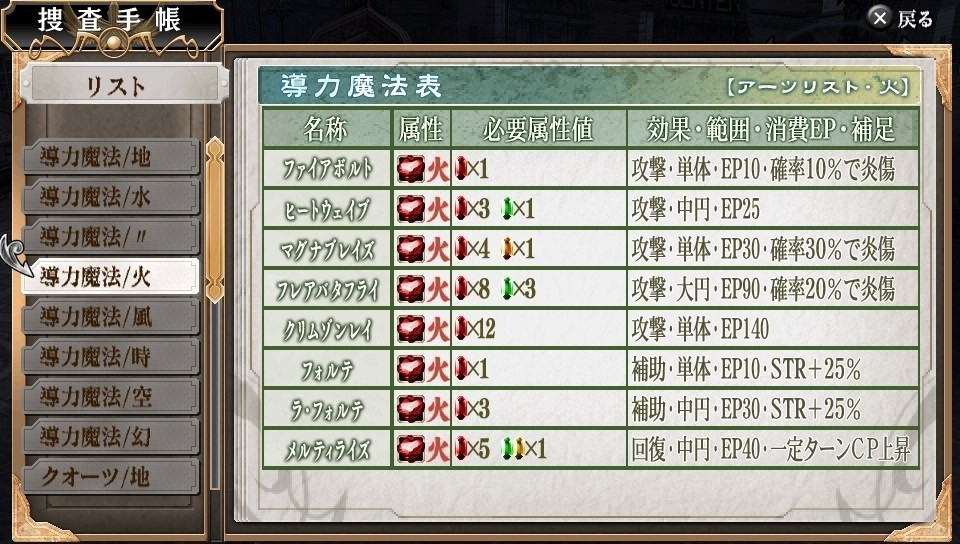Open the クオーツ/地 entry
The image size is (960, 544).
point(111,477)
